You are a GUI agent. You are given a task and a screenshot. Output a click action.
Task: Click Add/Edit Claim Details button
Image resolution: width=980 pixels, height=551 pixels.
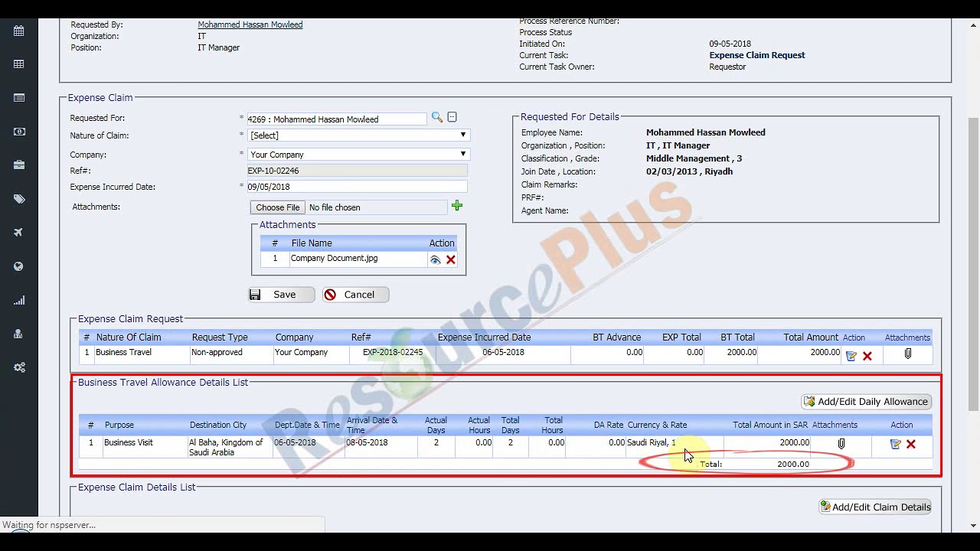[875, 507]
